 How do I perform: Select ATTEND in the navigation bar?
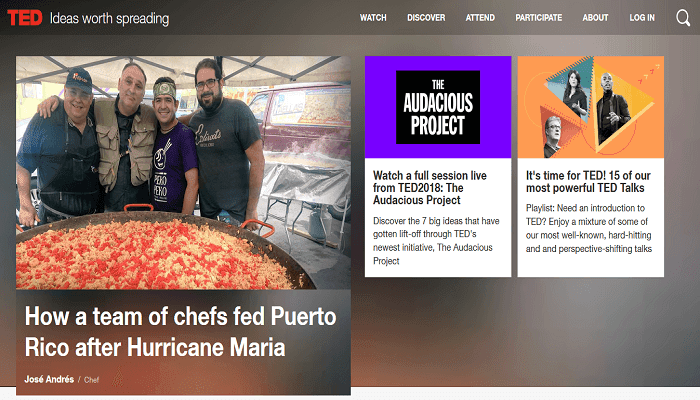[480, 18]
